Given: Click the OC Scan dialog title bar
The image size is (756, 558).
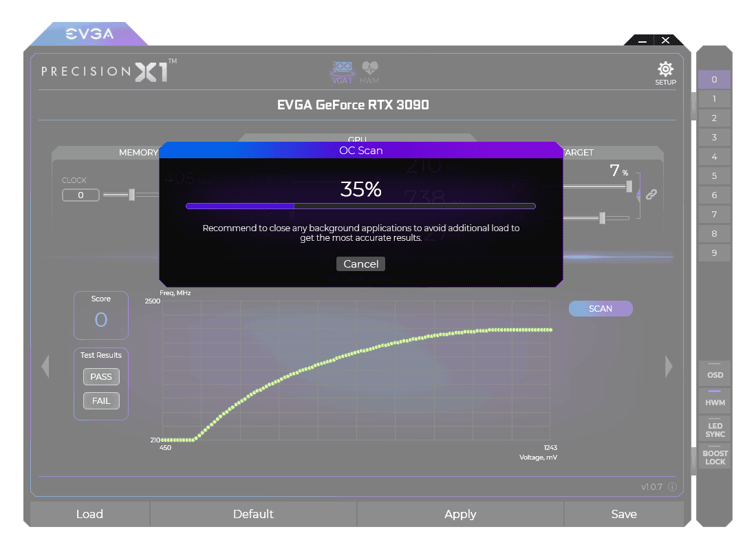Looking at the screenshot, I should (x=360, y=151).
